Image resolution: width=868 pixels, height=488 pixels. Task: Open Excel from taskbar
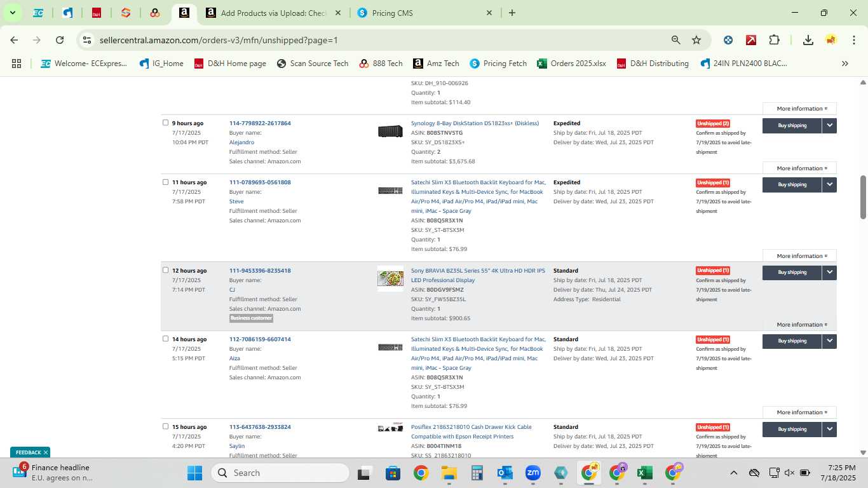coord(645,473)
